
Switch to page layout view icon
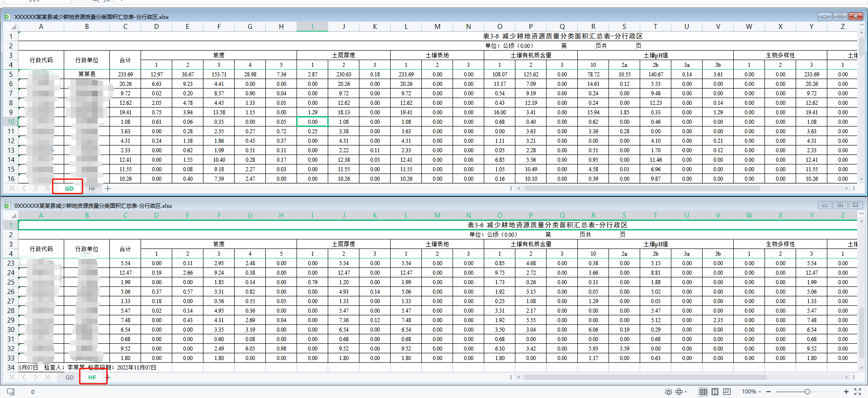(715, 392)
